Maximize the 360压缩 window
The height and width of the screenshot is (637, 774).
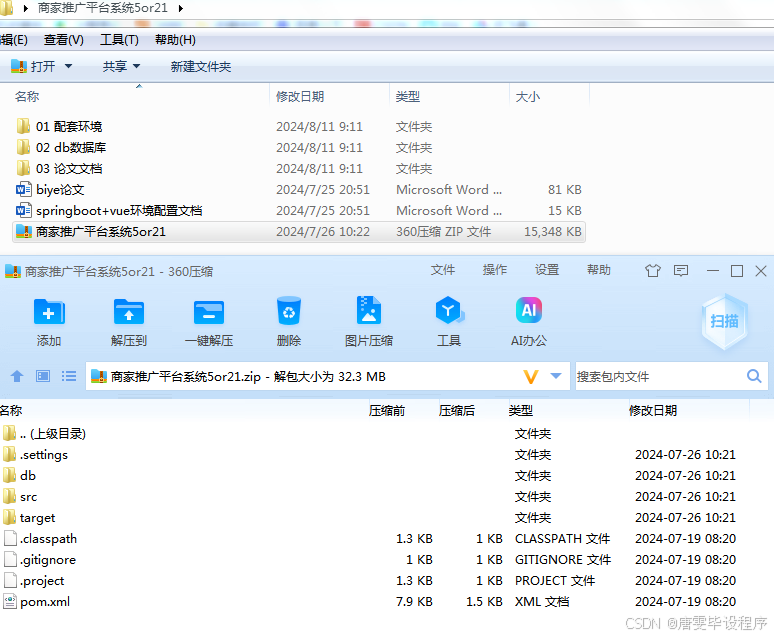[x=736, y=271]
